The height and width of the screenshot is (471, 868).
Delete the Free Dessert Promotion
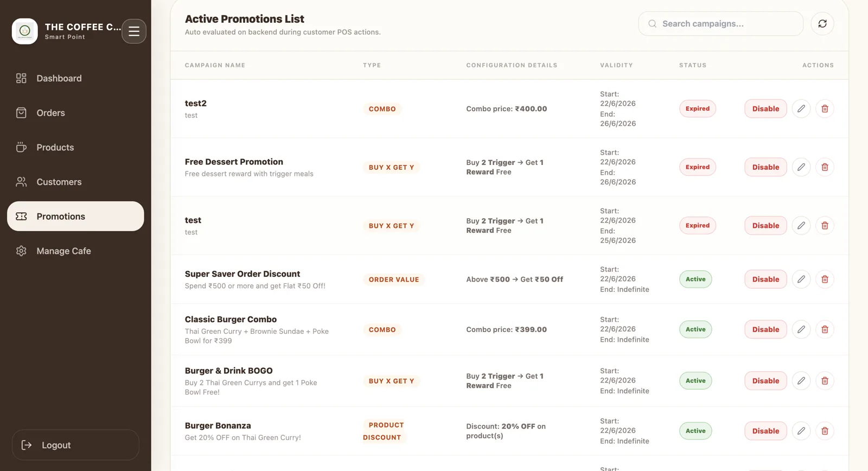click(x=825, y=167)
